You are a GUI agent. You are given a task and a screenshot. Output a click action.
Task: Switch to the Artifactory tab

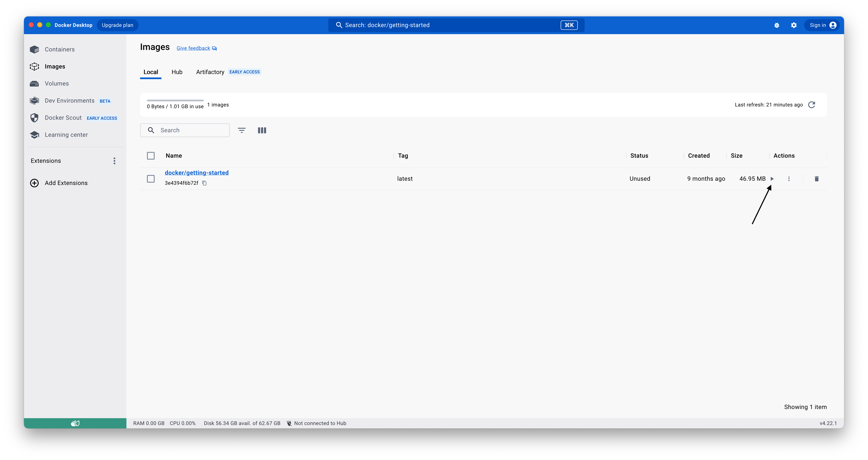210,72
